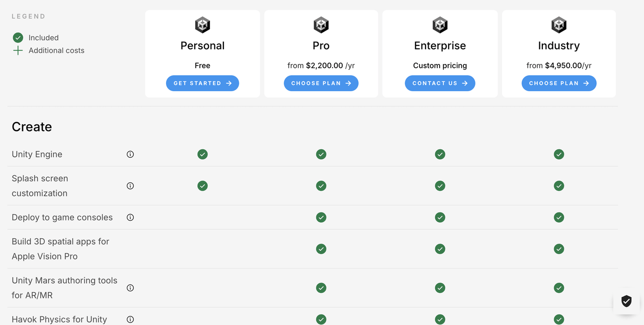This screenshot has width=644, height=325.
Task: Show info for Unity Mars authoring tools
Action: [x=130, y=288]
